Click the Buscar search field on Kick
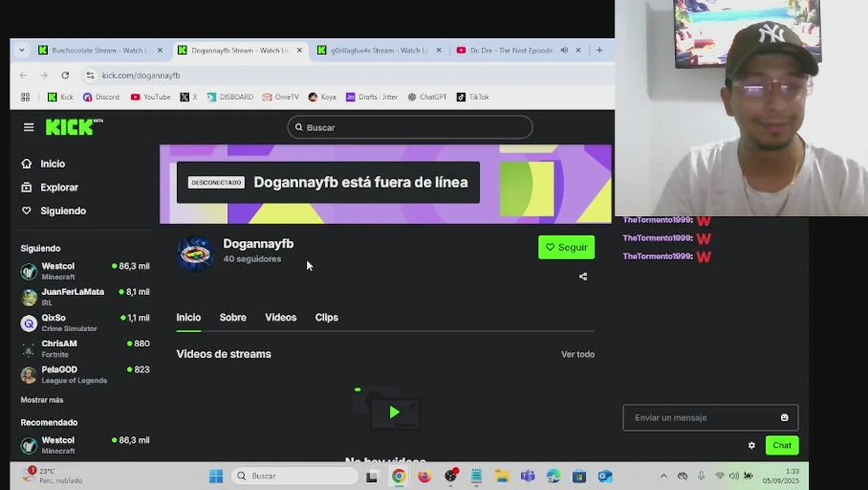The width and height of the screenshot is (868, 490). pos(410,127)
